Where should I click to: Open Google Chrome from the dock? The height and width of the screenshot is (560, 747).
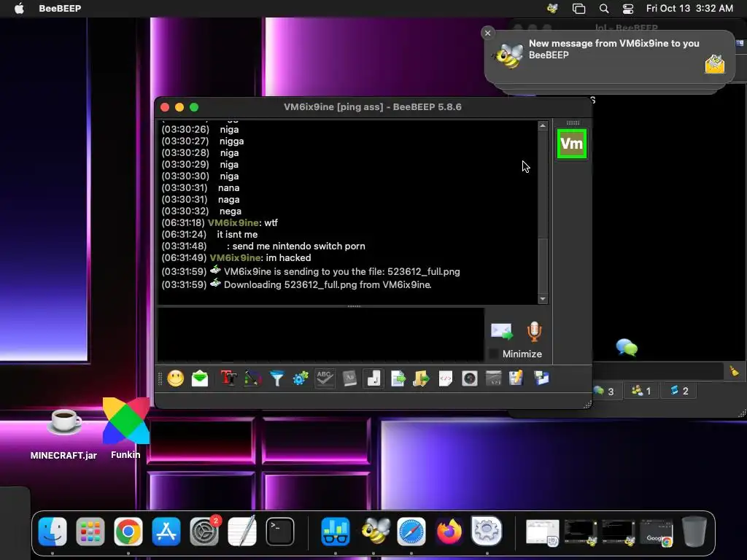click(x=128, y=531)
